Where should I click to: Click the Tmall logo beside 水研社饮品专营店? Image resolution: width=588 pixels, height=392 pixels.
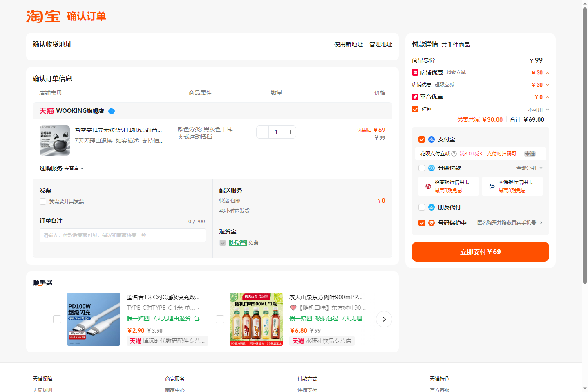pos(298,341)
